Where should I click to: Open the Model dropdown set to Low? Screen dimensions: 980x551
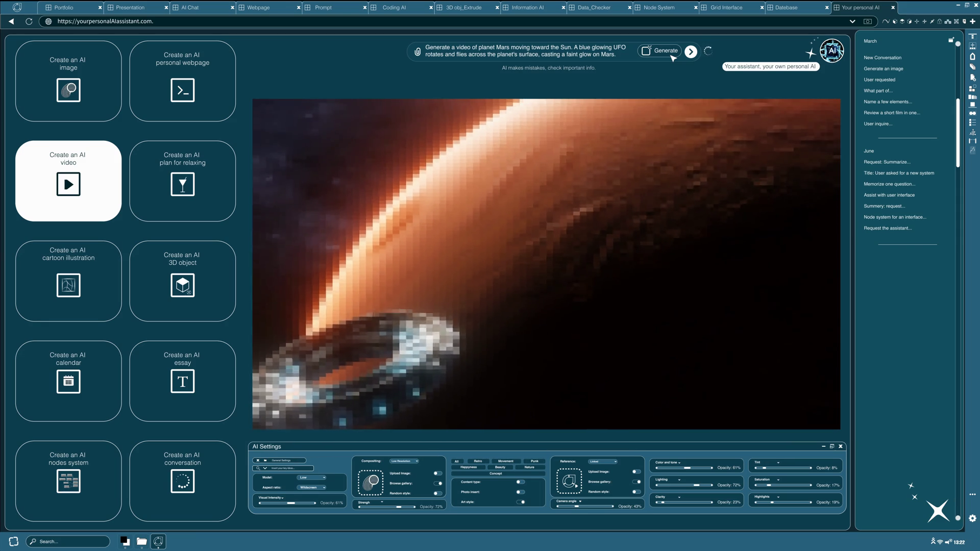coord(311,478)
